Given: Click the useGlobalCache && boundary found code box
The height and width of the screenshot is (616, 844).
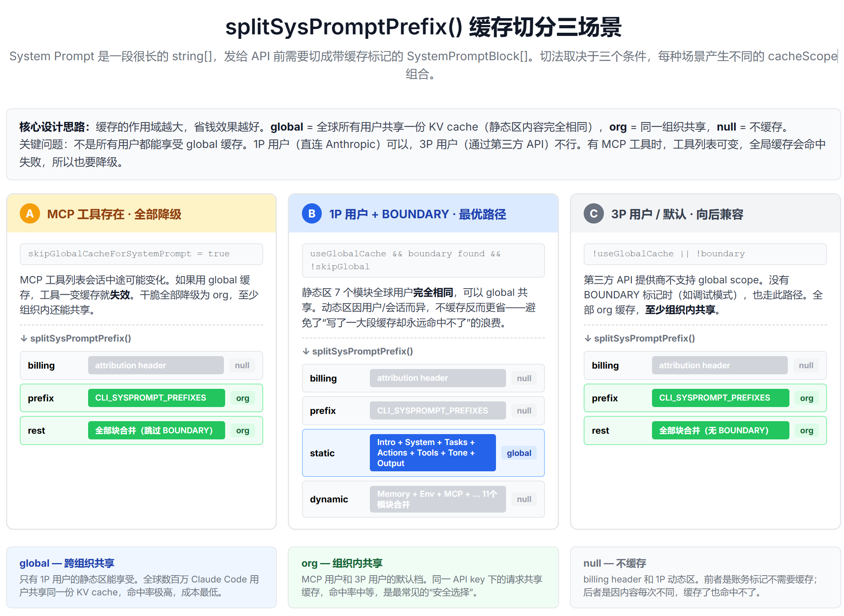Looking at the screenshot, I should click(423, 260).
